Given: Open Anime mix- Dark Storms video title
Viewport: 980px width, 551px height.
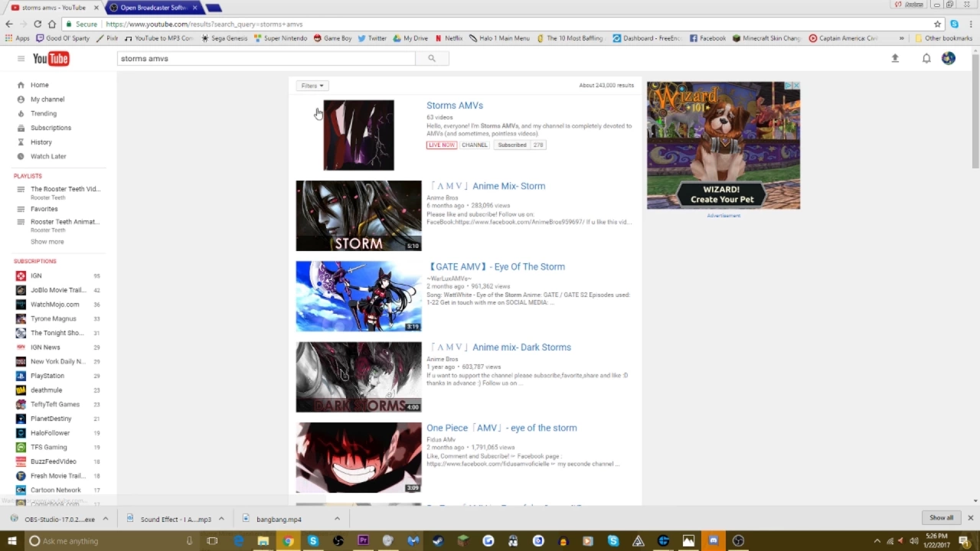Looking at the screenshot, I should (x=499, y=347).
